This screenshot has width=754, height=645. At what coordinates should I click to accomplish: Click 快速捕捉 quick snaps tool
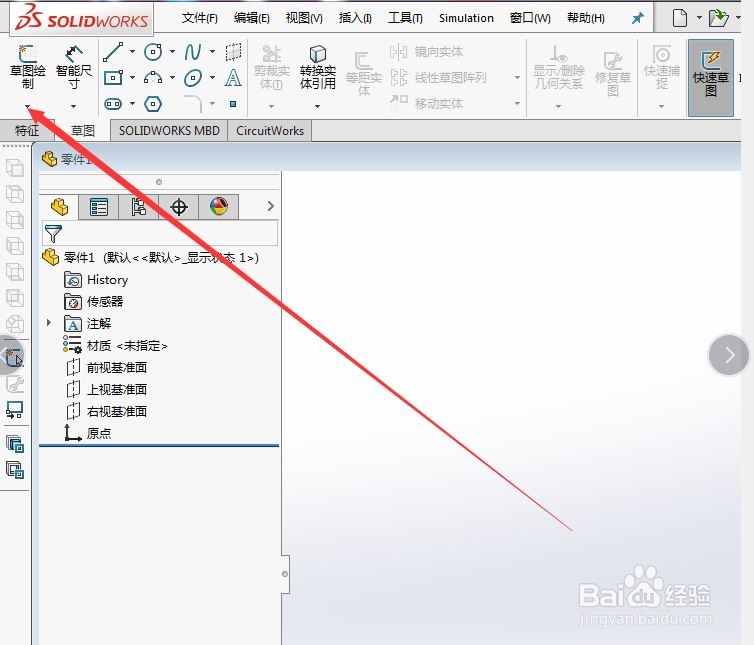662,67
